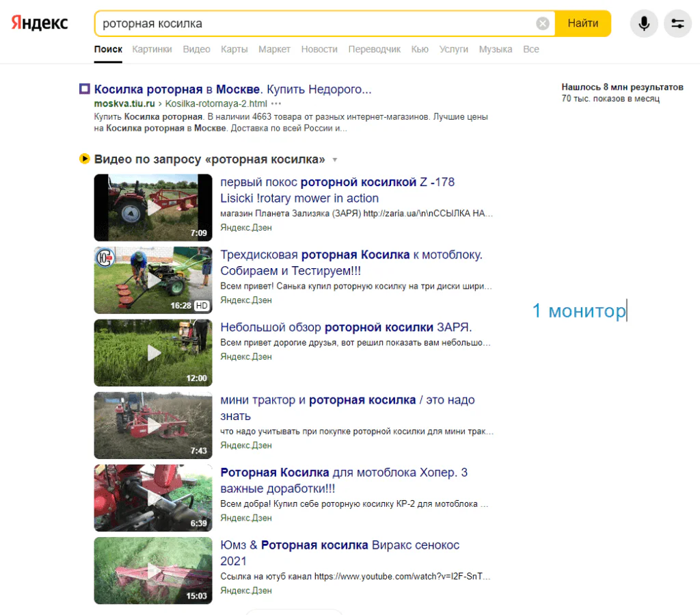Image resolution: width=700 pixels, height=615 pixels.
Task: Select the Поиск tab
Action: [x=108, y=49]
